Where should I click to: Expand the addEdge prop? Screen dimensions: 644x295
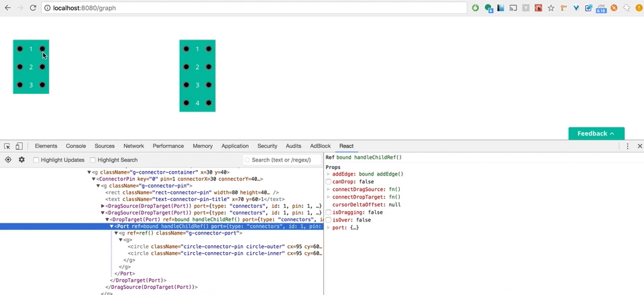[x=328, y=174]
